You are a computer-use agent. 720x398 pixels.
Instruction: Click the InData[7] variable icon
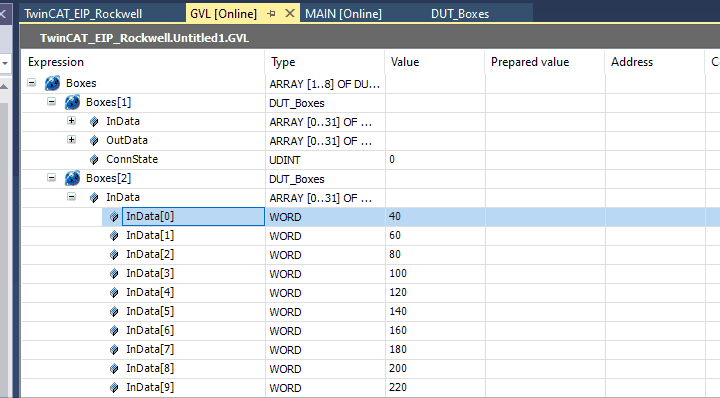(x=114, y=350)
